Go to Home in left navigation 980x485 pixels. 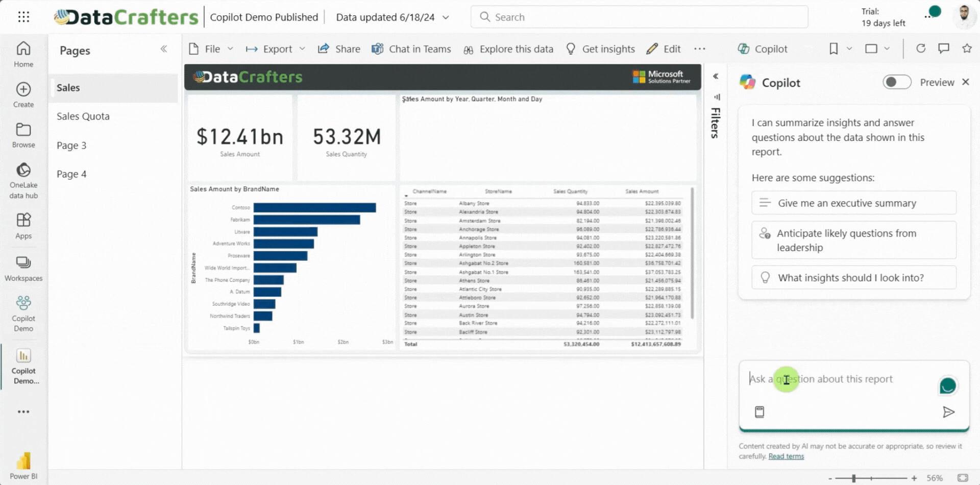[x=23, y=54]
